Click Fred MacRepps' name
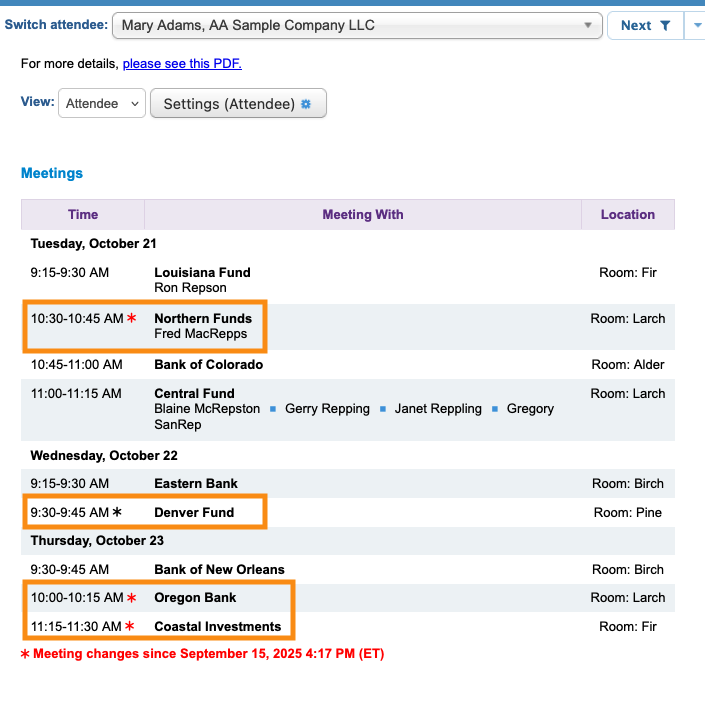This screenshot has height=712, width=705. [x=201, y=334]
